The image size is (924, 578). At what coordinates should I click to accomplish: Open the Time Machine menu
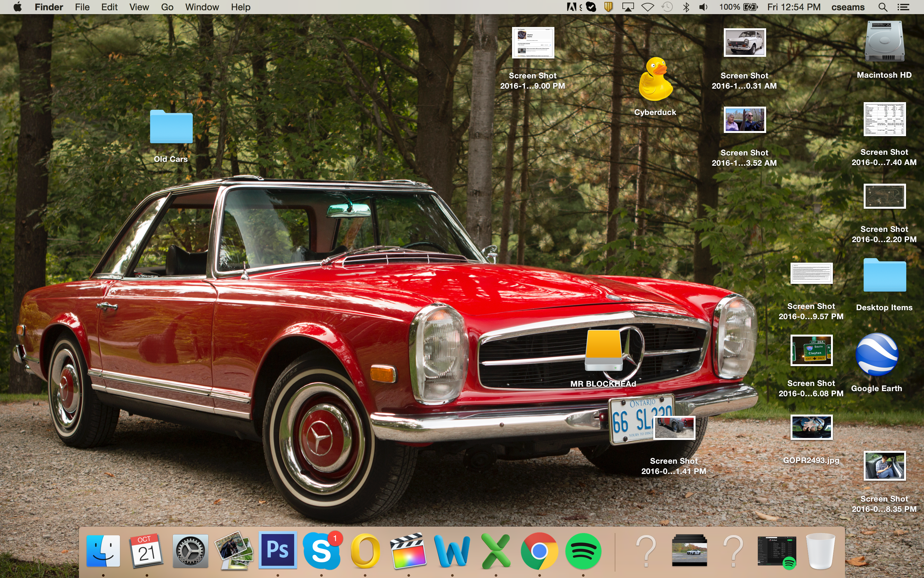pyautogui.click(x=667, y=7)
